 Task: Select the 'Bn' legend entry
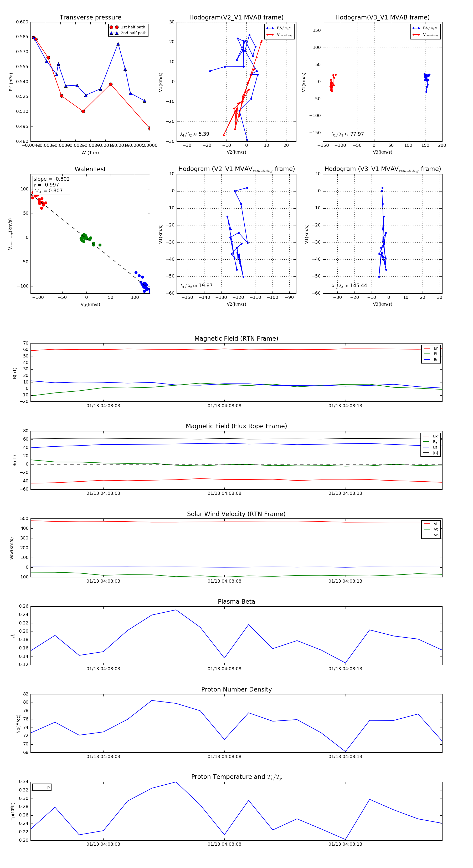point(431,360)
